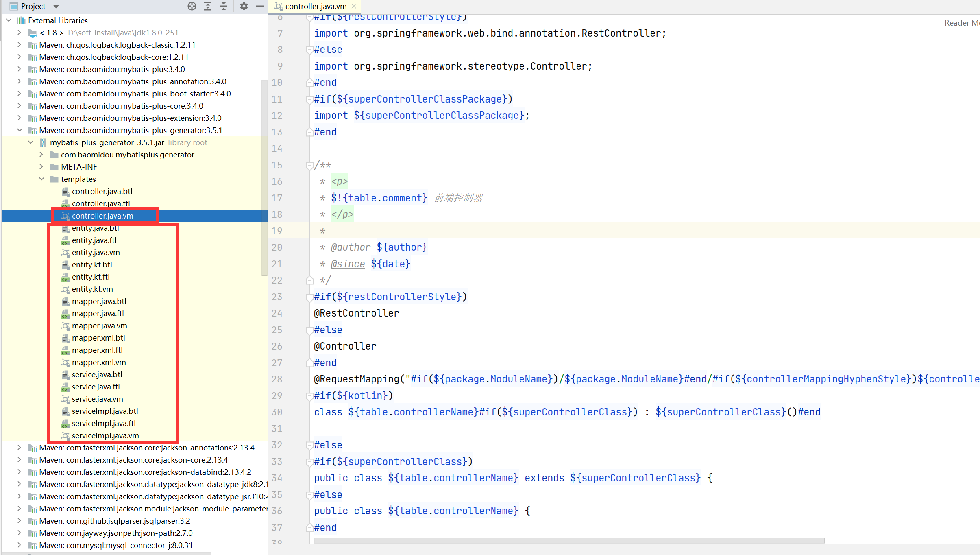Click the Collapse All icon in Project toolbar
Image resolution: width=980 pixels, height=555 pixels.
(x=224, y=6)
